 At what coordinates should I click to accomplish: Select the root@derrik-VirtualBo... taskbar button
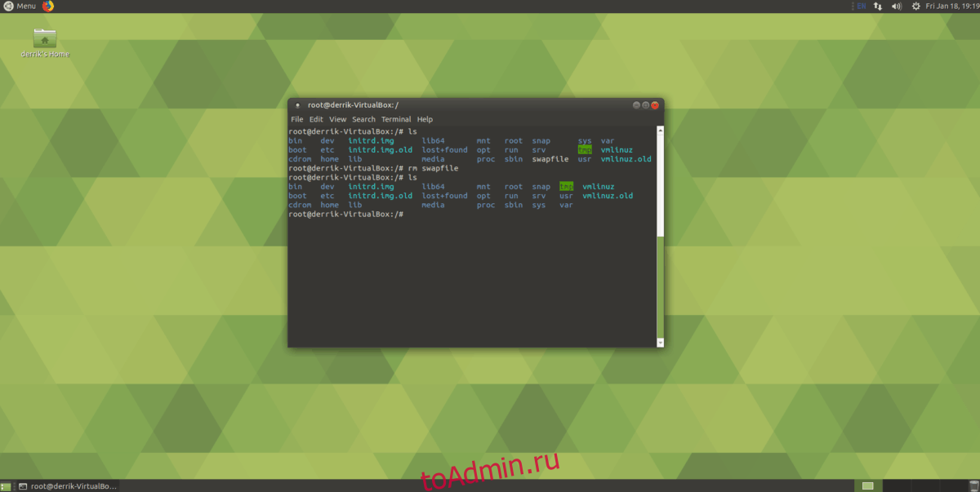coord(68,486)
